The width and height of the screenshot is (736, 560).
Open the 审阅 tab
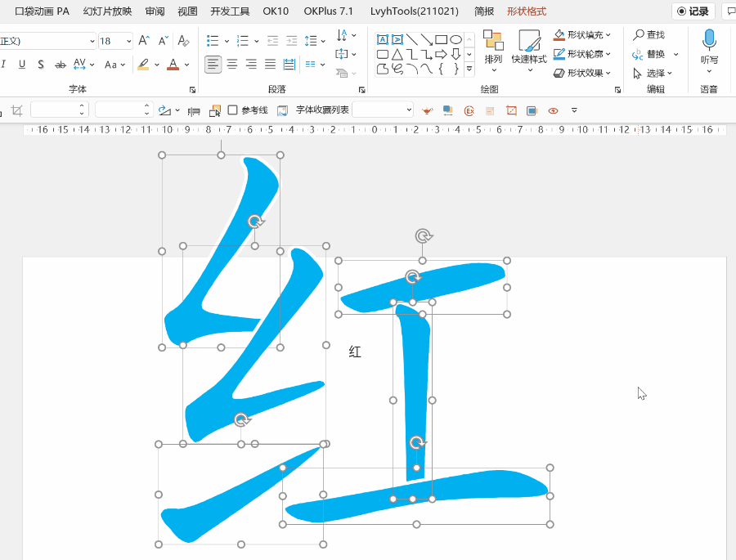coord(155,11)
